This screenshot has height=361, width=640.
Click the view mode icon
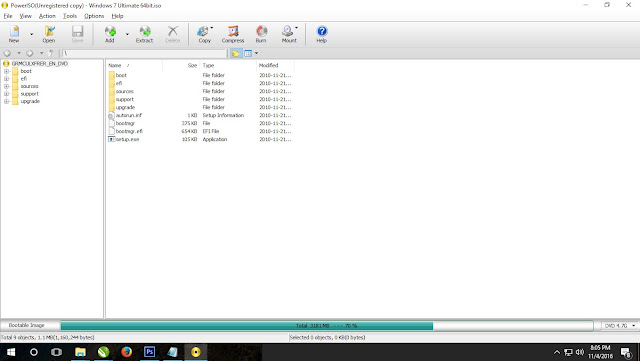(248, 53)
